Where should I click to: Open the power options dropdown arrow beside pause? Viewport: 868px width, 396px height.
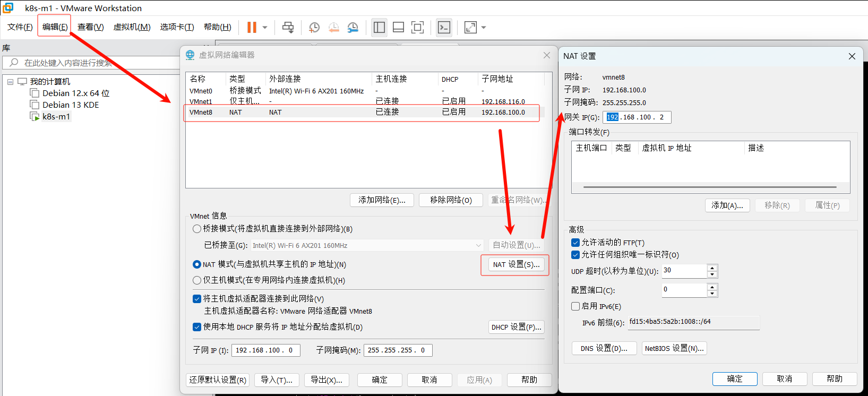[x=265, y=28]
